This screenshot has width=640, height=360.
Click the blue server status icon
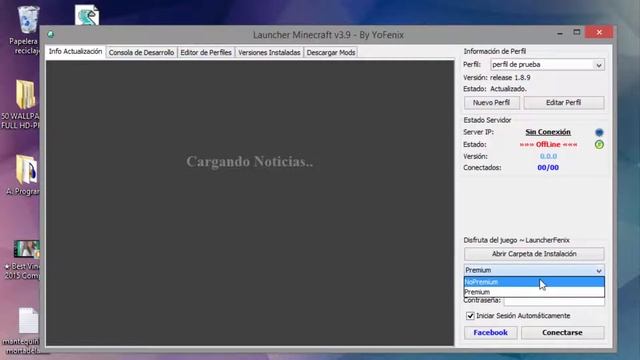pos(599,132)
